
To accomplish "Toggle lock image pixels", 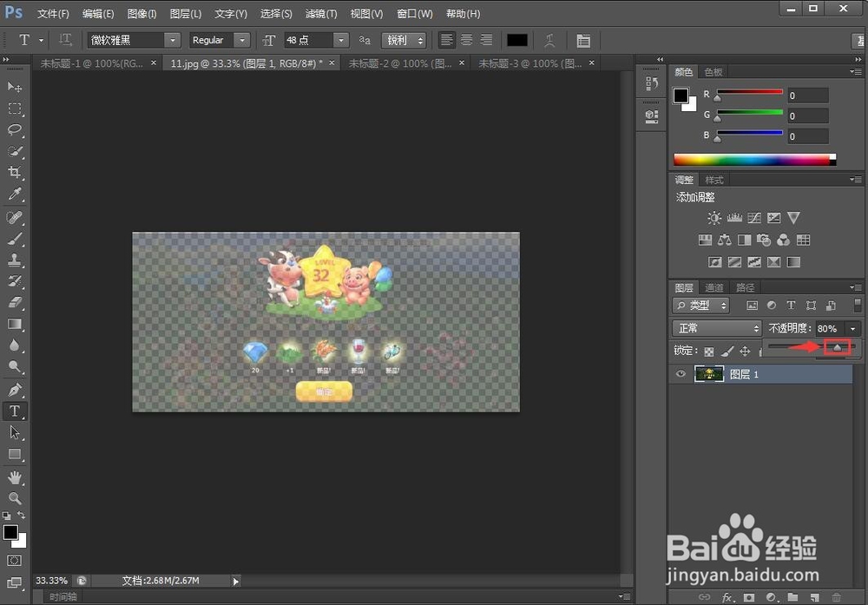I will click(727, 351).
